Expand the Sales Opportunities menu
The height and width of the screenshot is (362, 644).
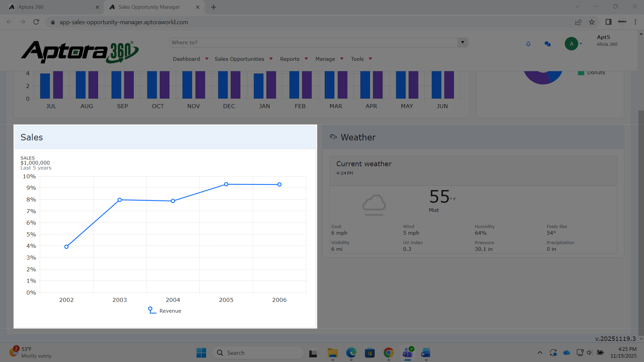(243, 59)
